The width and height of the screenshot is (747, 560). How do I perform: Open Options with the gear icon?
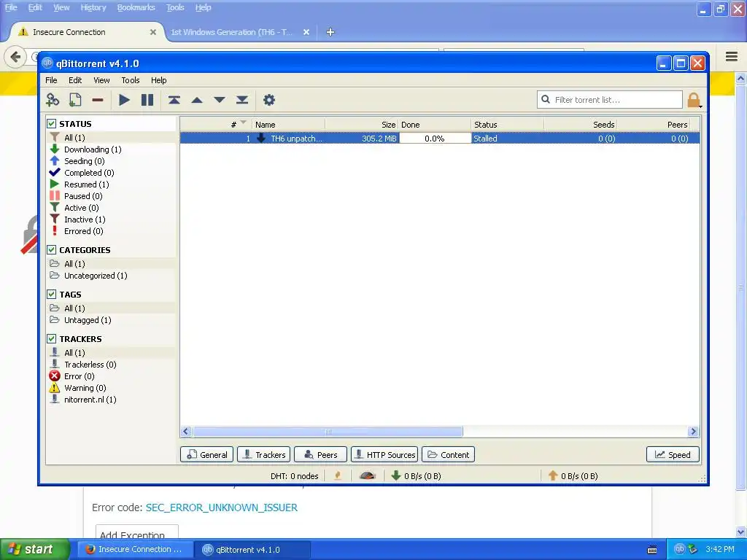click(269, 100)
